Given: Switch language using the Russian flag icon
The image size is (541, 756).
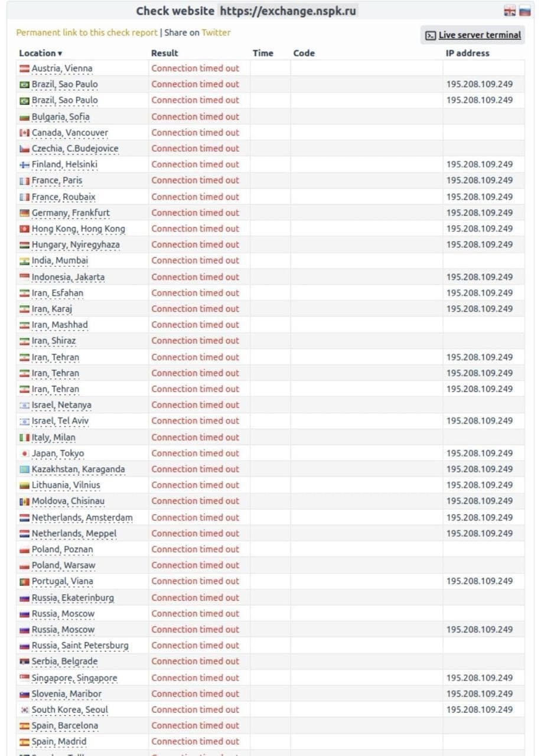Looking at the screenshot, I should click(524, 10).
